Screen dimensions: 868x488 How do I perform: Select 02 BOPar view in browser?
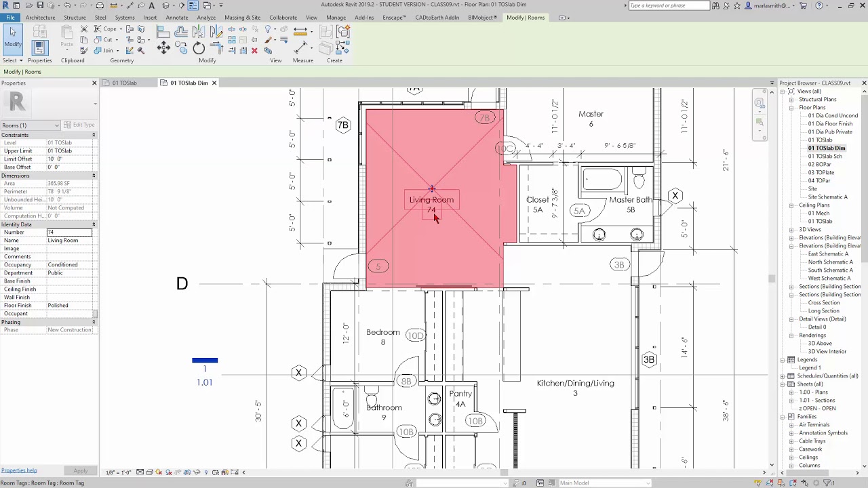pyautogui.click(x=819, y=165)
